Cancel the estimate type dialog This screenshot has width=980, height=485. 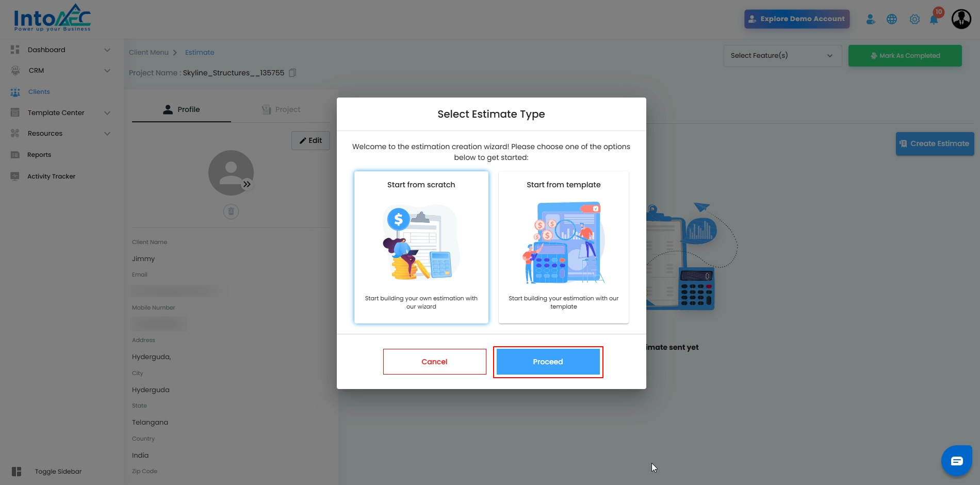[434, 362]
